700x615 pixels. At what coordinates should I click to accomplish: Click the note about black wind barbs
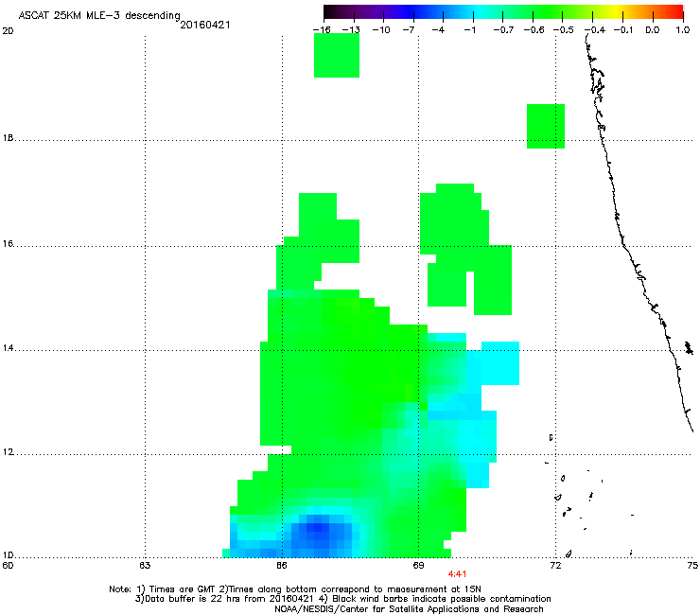click(x=435, y=599)
